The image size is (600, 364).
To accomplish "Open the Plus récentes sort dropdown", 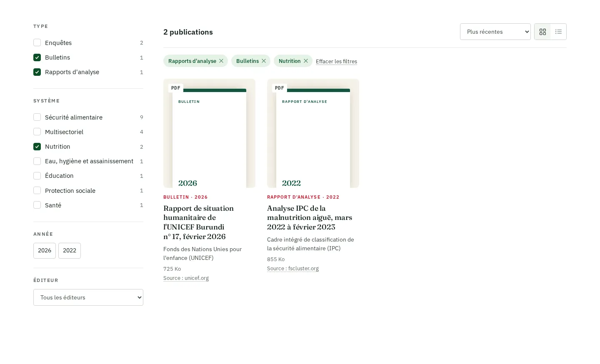I will [x=495, y=32].
